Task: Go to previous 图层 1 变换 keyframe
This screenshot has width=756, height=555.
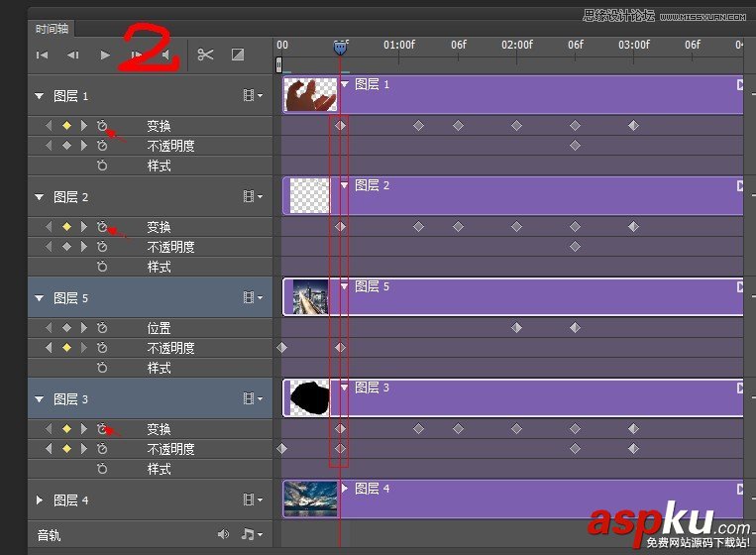Action: click(x=49, y=126)
